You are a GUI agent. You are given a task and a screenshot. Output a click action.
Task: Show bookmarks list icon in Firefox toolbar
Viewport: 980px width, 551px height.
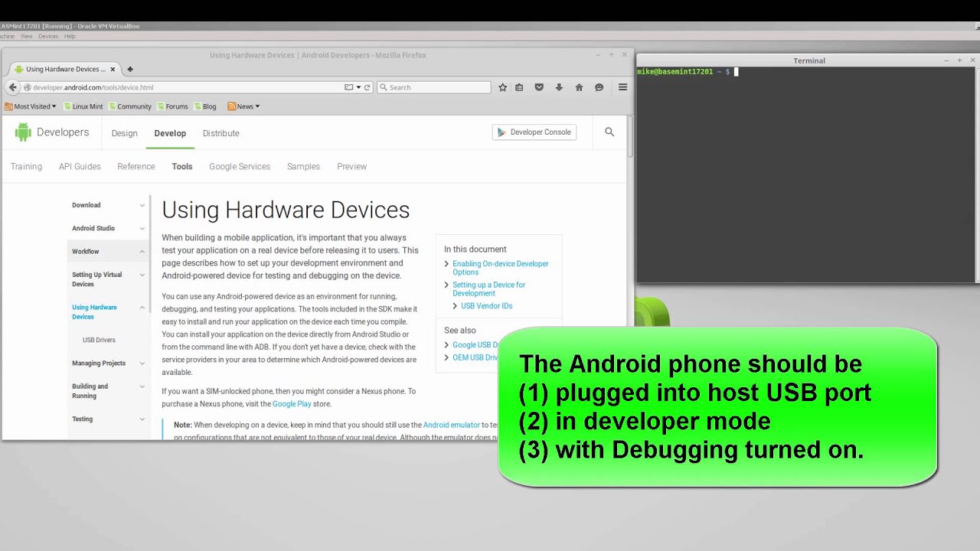(519, 87)
